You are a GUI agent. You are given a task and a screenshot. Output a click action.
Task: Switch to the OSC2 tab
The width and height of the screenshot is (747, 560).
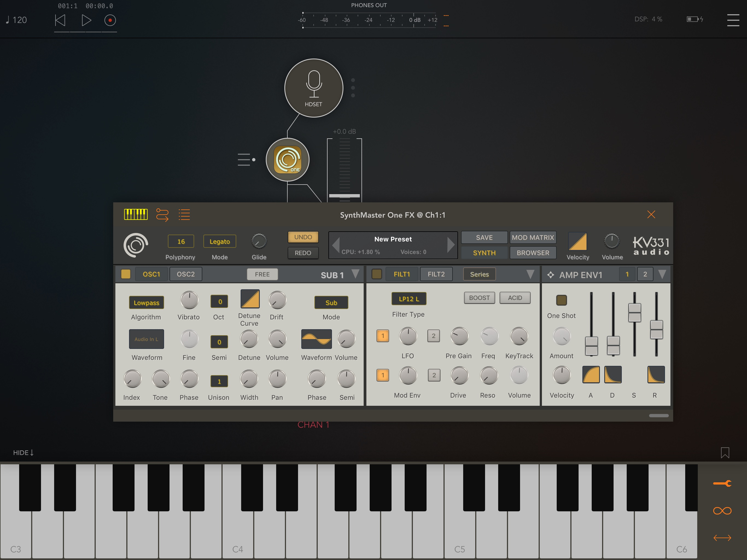(x=186, y=274)
